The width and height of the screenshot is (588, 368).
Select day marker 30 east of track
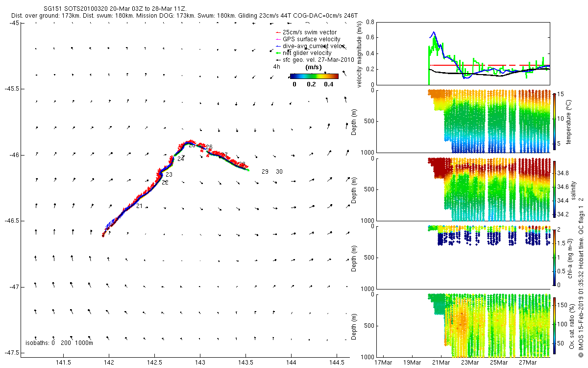coord(279,172)
